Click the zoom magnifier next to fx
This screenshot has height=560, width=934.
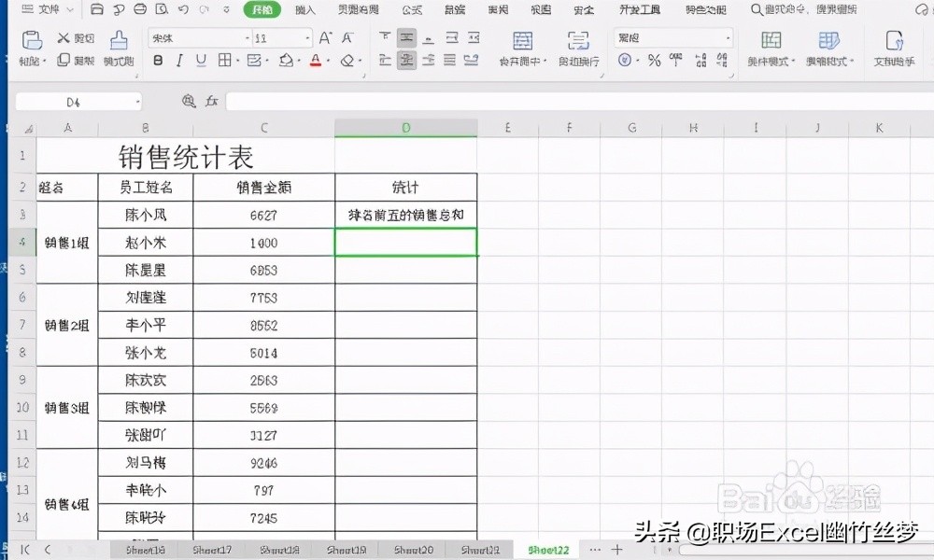tap(189, 102)
